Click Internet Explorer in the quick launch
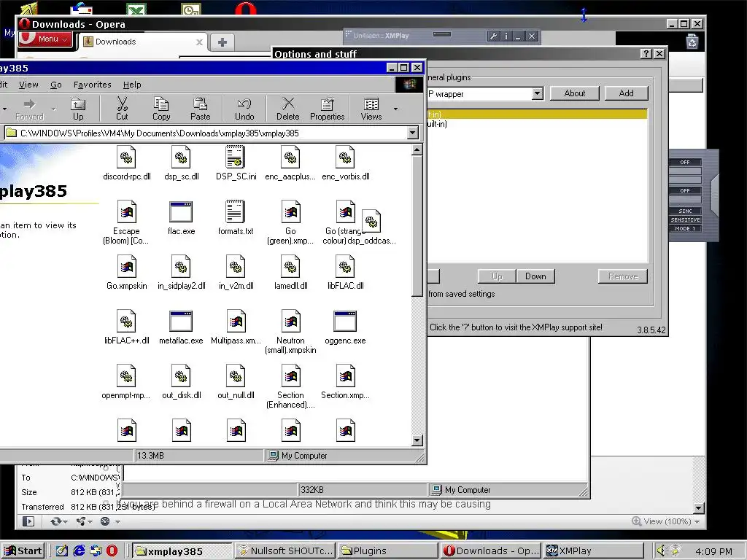Image resolution: width=747 pixels, height=560 pixels. pyautogui.click(x=79, y=551)
